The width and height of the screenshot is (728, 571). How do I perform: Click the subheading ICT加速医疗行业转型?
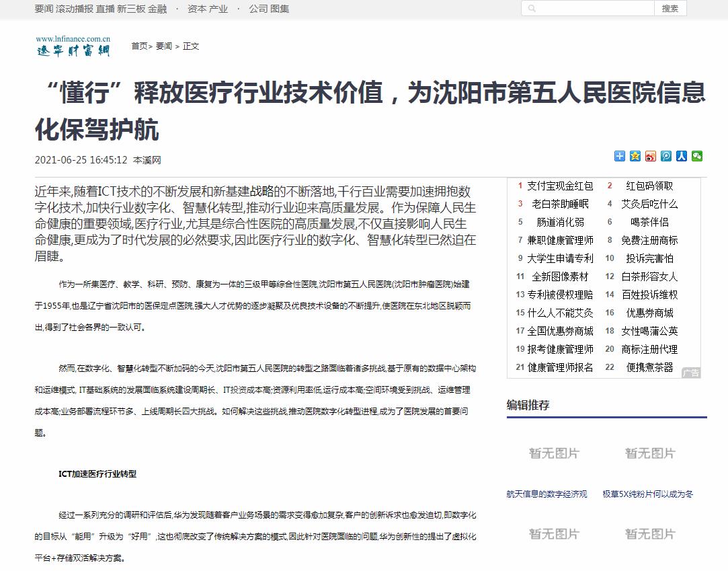pos(97,474)
